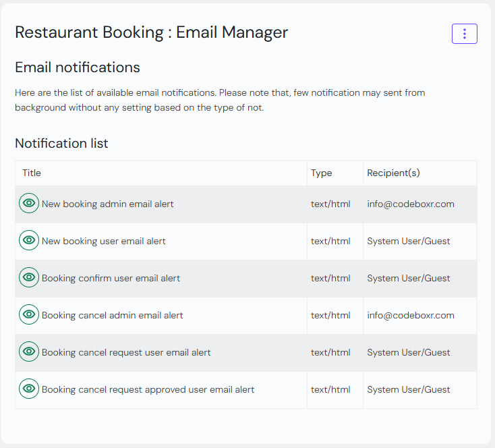This screenshot has height=448, width=495.
Task: Preview Booking cancel admin email alert eye icon
Action: click(x=29, y=314)
